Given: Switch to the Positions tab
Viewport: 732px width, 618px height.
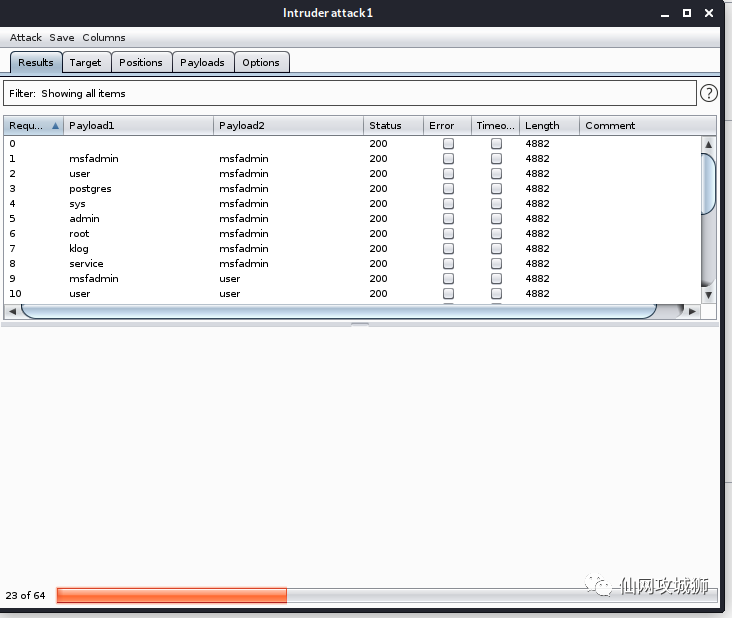Looking at the screenshot, I should click(141, 63).
